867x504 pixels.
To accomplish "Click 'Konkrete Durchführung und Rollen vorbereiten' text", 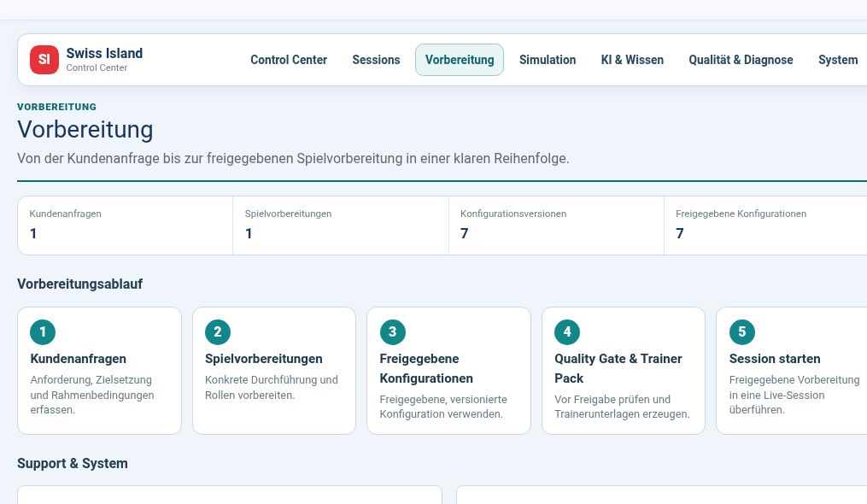I will point(272,387).
